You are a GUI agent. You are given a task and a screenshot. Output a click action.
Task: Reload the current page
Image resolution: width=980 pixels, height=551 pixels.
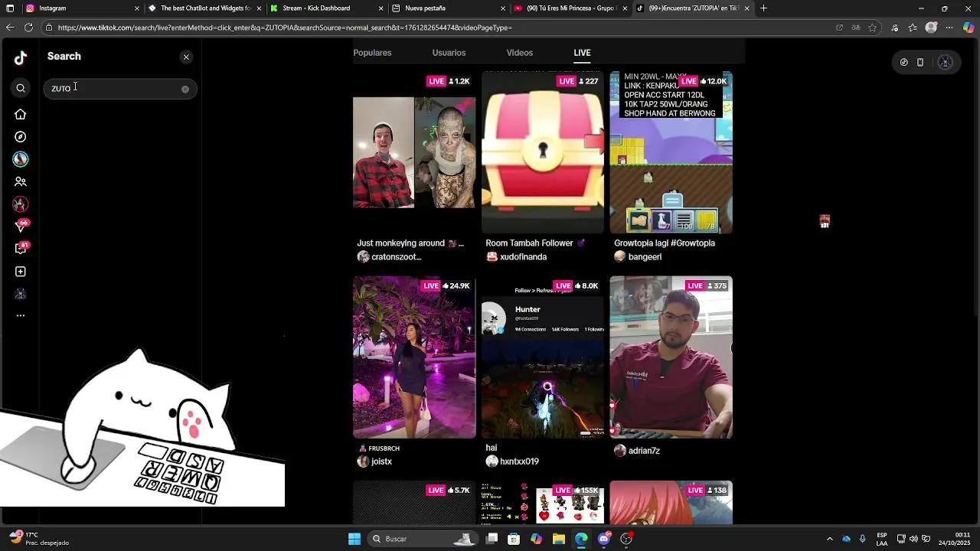click(28, 28)
